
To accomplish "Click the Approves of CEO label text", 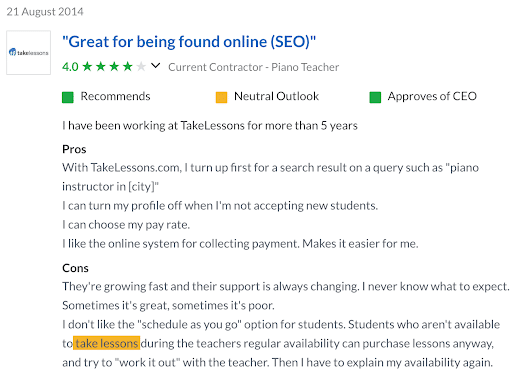I will tap(432, 96).
